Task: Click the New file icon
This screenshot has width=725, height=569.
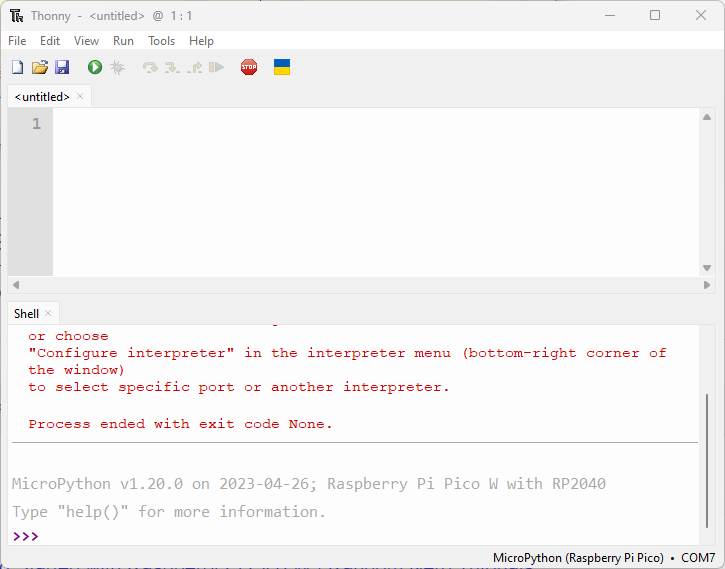Action: click(x=17, y=67)
